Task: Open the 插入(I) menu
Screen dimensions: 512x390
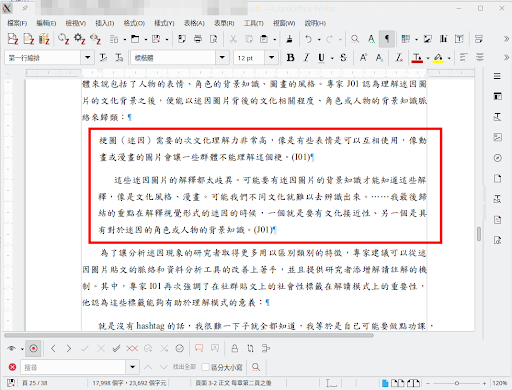Action: [x=105, y=23]
